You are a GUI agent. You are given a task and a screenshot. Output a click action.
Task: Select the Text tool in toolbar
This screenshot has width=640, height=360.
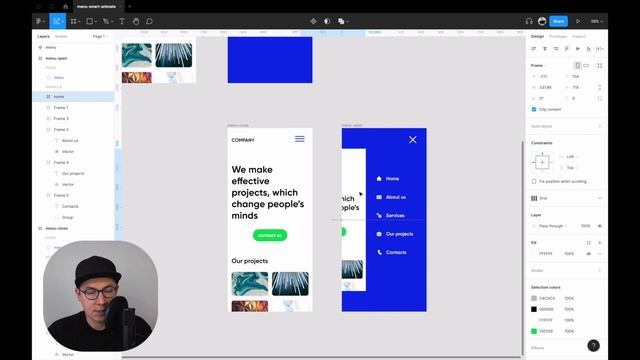(x=122, y=21)
